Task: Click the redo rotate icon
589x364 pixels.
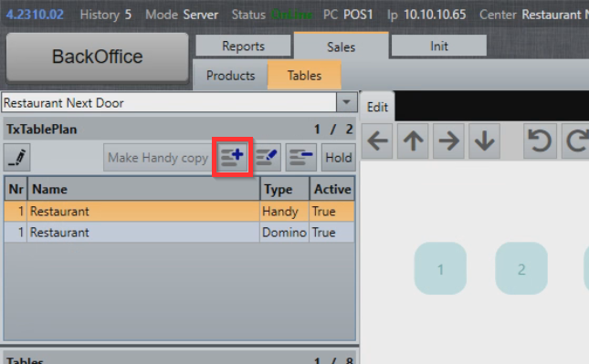Action: [x=576, y=141]
